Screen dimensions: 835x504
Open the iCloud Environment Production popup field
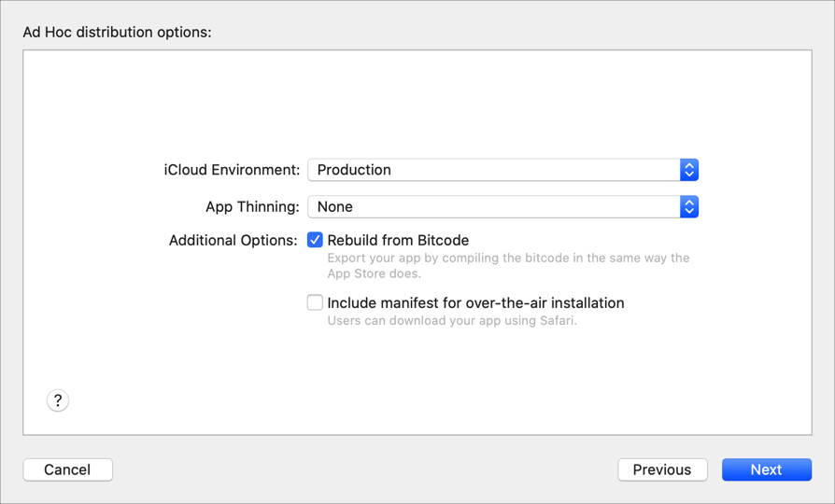[x=495, y=170]
